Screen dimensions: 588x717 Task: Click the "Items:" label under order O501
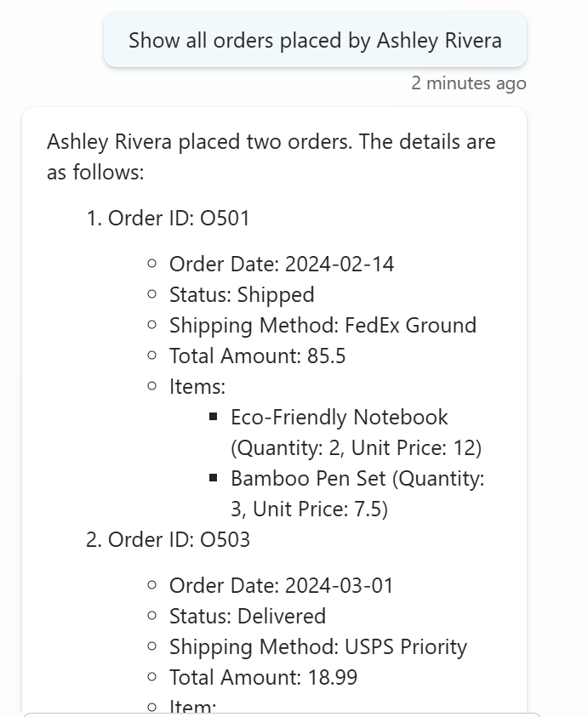pos(197,386)
